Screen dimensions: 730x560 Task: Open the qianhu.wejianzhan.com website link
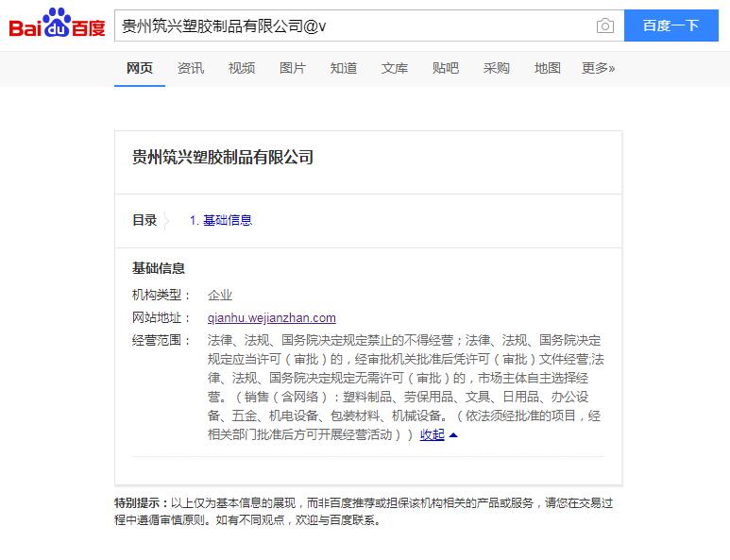(272, 318)
